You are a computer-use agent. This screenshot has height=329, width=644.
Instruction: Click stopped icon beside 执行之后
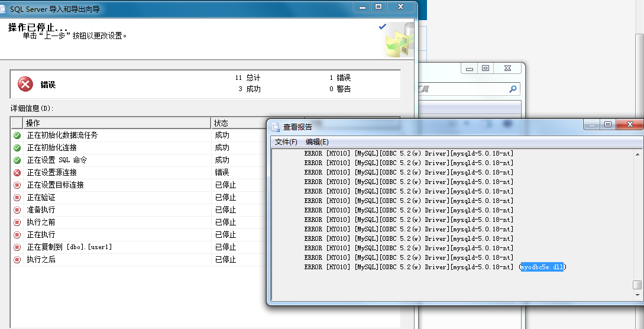(x=17, y=260)
